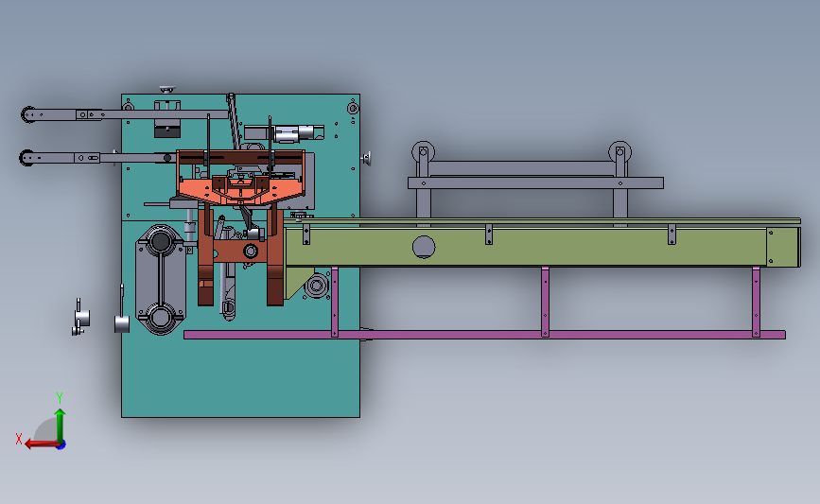Viewport: 820px width, 504px height.
Task: Select the gray connecting rod housing
Action: point(161,280)
